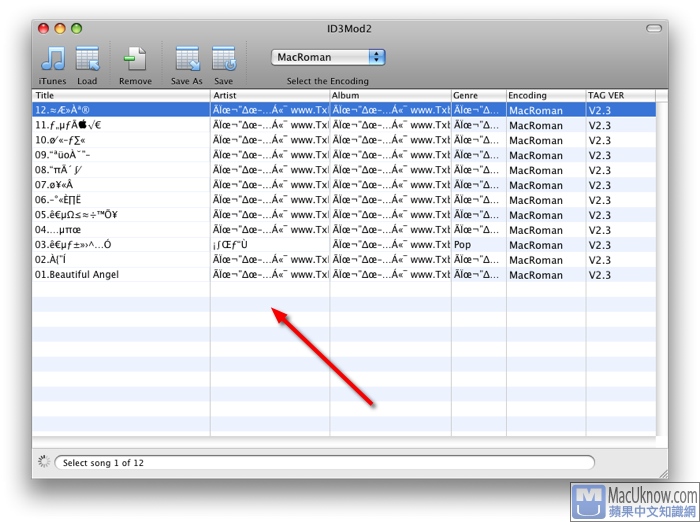Select the song row starting with 05.
The image size is (700, 522).
click(344, 215)
